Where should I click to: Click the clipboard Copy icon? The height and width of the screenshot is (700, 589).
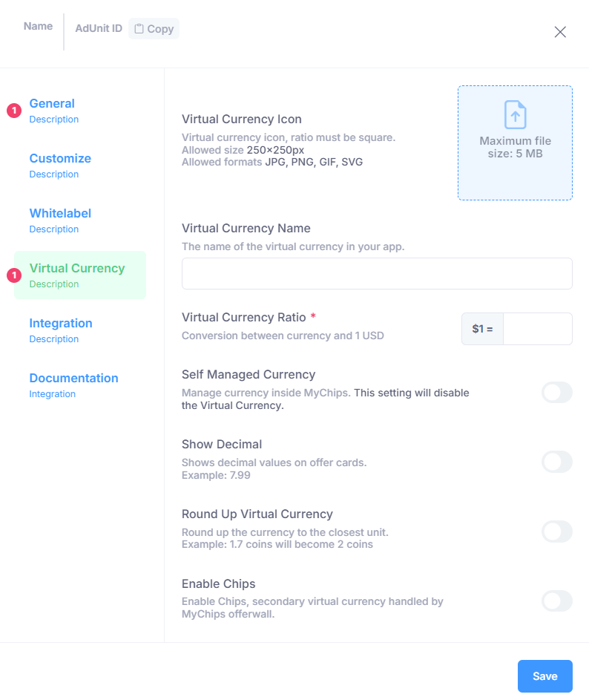click(x=139, y=29)
